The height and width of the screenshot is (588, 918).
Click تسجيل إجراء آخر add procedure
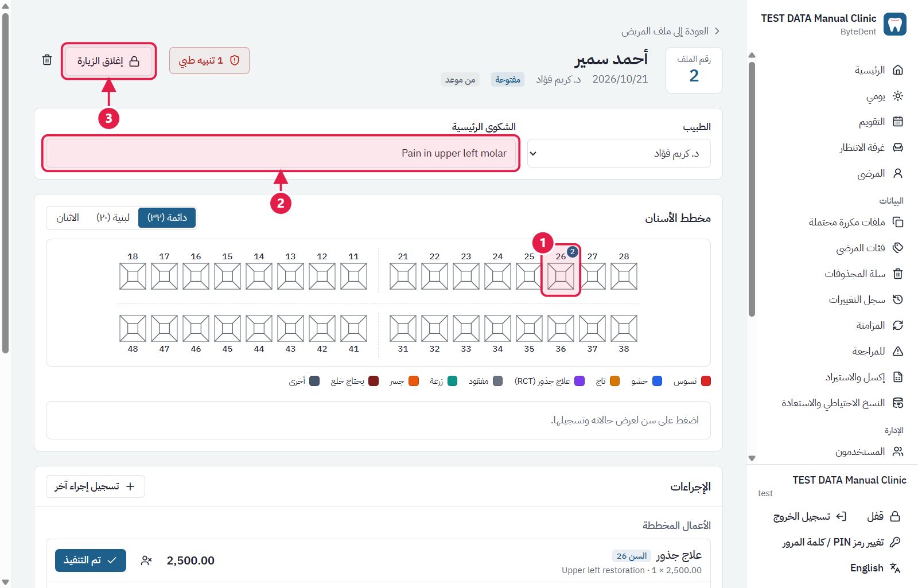pos(95,486)
